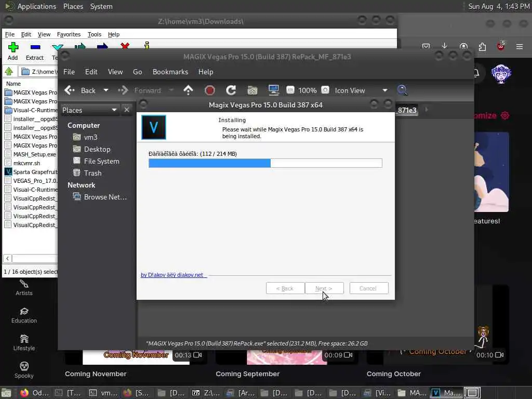Open Education category in web sidebar

tap(24, 315)
